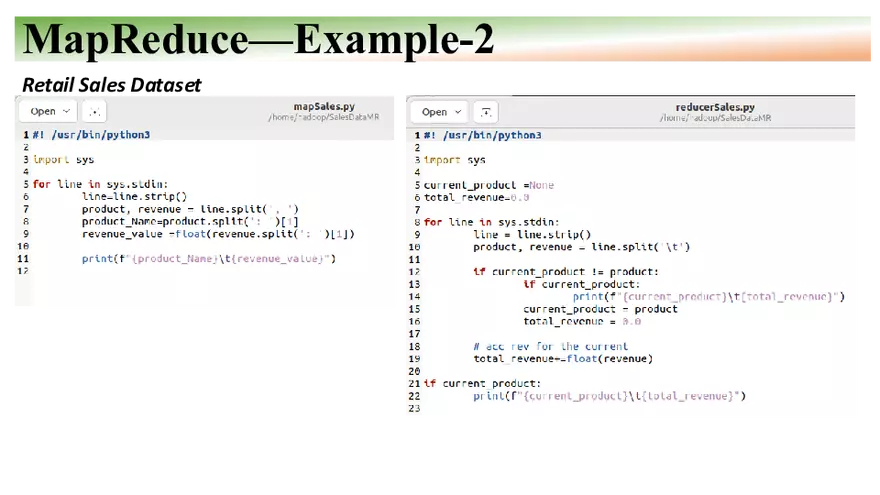Click the new document icon in mapSales.py editor

click(94, 111)
